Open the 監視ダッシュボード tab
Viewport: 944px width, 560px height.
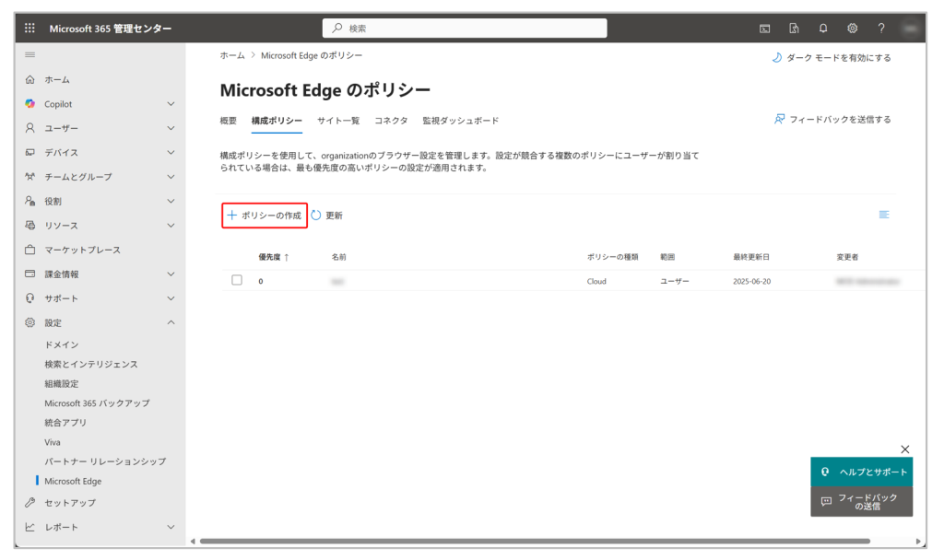461,121
